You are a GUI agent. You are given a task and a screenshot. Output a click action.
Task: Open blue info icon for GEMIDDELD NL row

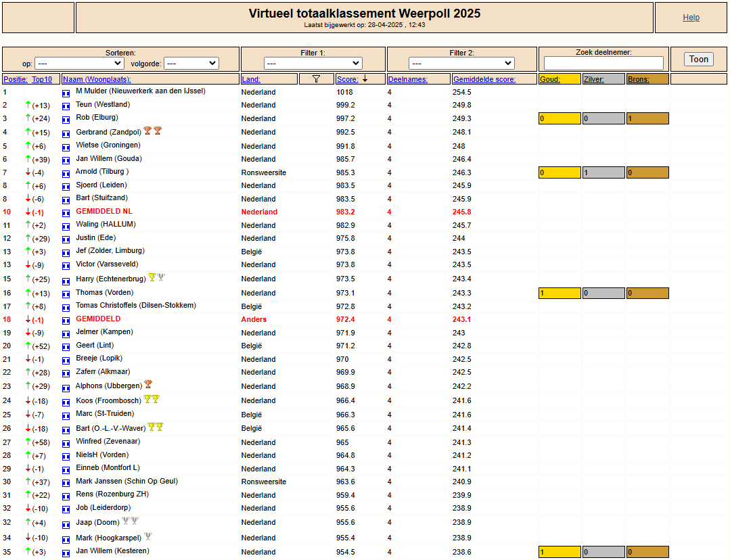coord(66,214)
